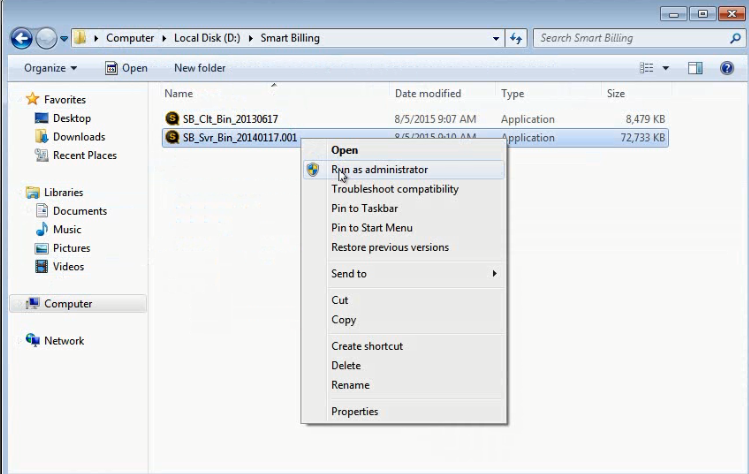749x474 pixels.
Task: Click the Network globe icon
Action: (32, 340)
